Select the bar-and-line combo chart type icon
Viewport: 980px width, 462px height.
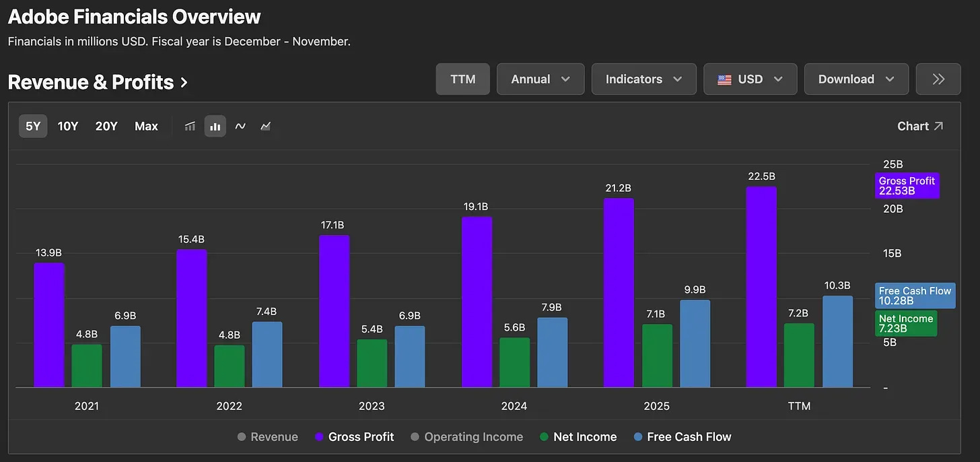pyautogui.click(x=190, y=126)
